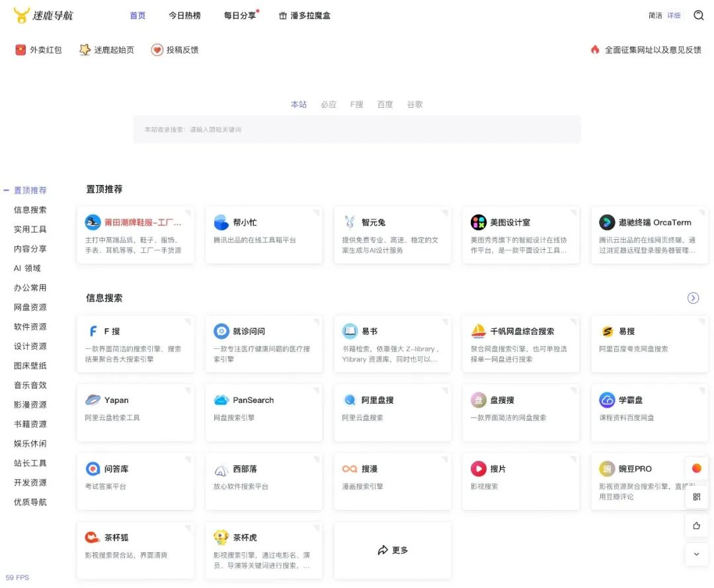
Task: Open the 茶杯狐 icon
Action: click(x=93, y=537)
